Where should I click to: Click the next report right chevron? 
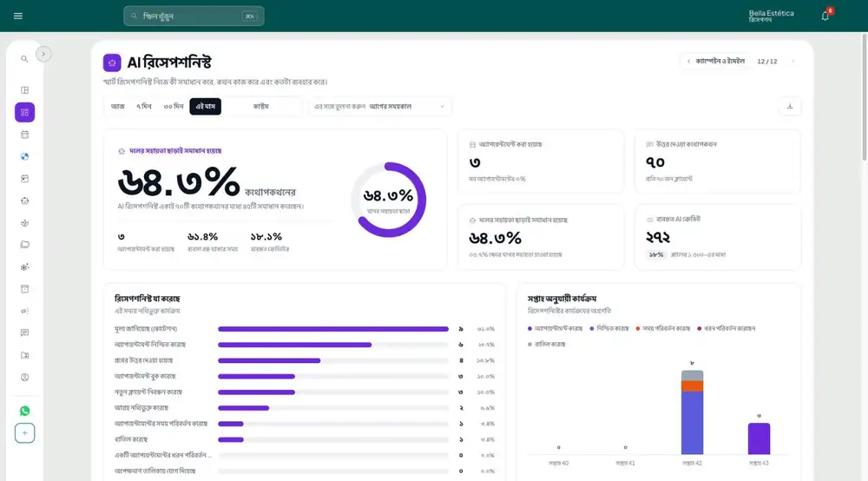pyautogui.click(x=792, y=62)
